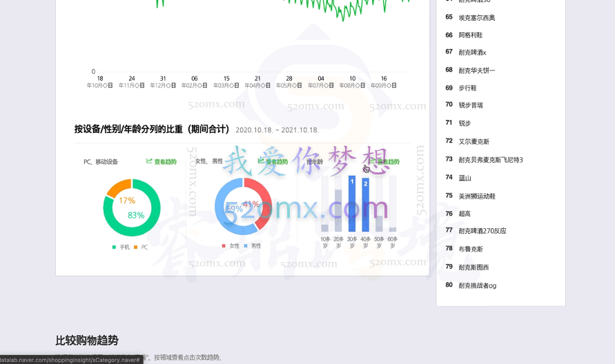
Task: Select the 20多岁 age bar
Action: coord(338,210)
